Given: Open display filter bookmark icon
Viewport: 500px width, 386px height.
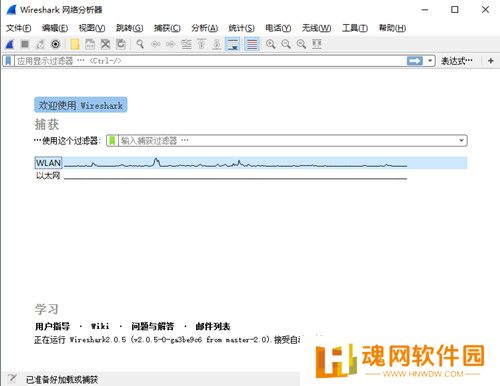Looking at the screenshot, I should (x=9, y=61).
